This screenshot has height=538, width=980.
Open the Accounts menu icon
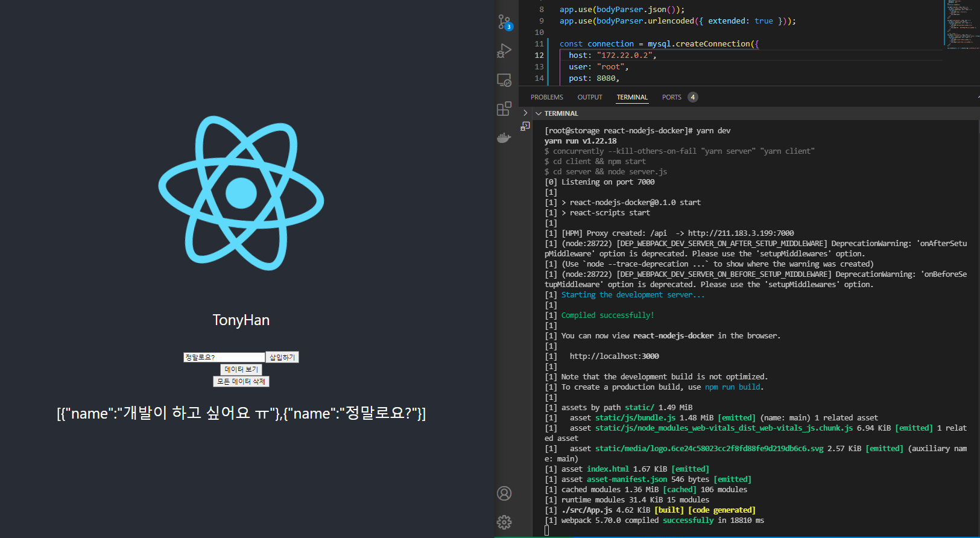504,493
